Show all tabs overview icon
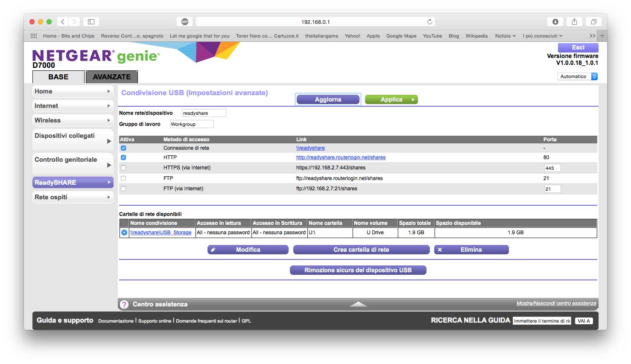The height and width of the screenshot is (364, 631). (593, 22)
